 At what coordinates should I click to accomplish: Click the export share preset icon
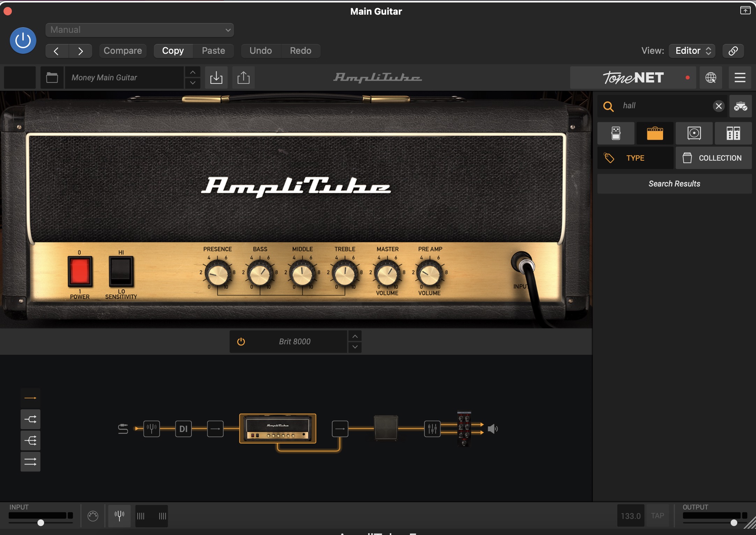(243, 78)
